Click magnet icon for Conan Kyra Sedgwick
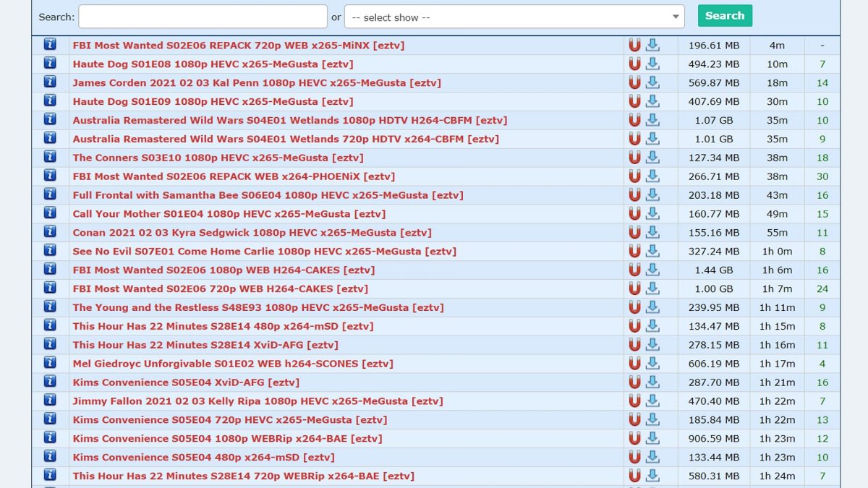 click(634, 232)
